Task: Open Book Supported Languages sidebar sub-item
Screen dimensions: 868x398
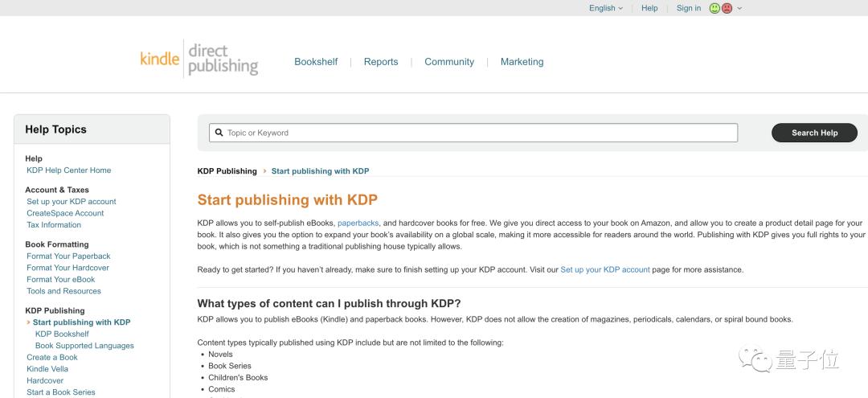Action: pyautogui.click(x=84, y=346)
